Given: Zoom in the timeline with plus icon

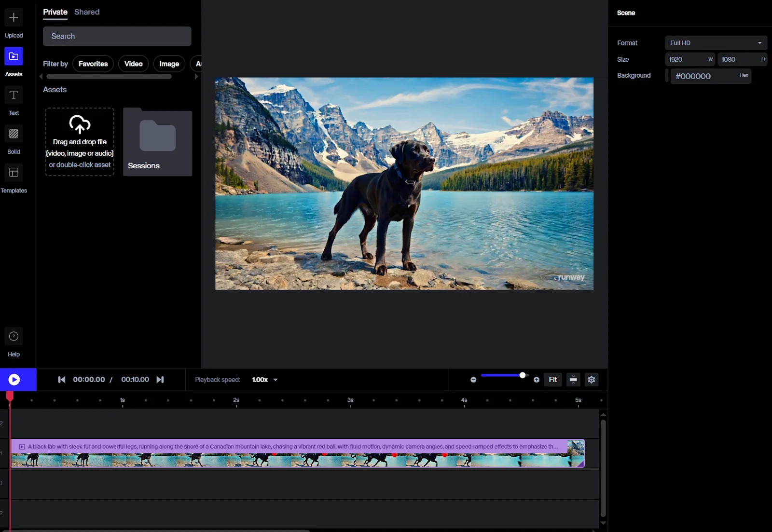Looking at the screenshot, I should [x=537, y=380].
